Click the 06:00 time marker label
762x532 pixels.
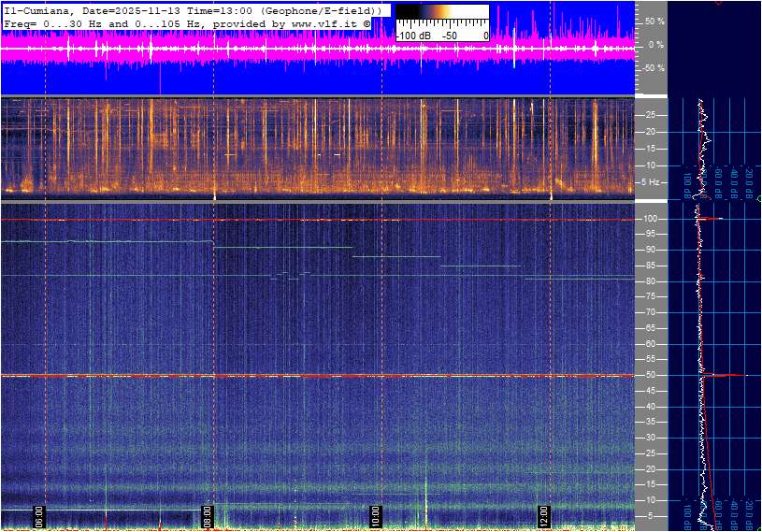[x=39, y=516]
